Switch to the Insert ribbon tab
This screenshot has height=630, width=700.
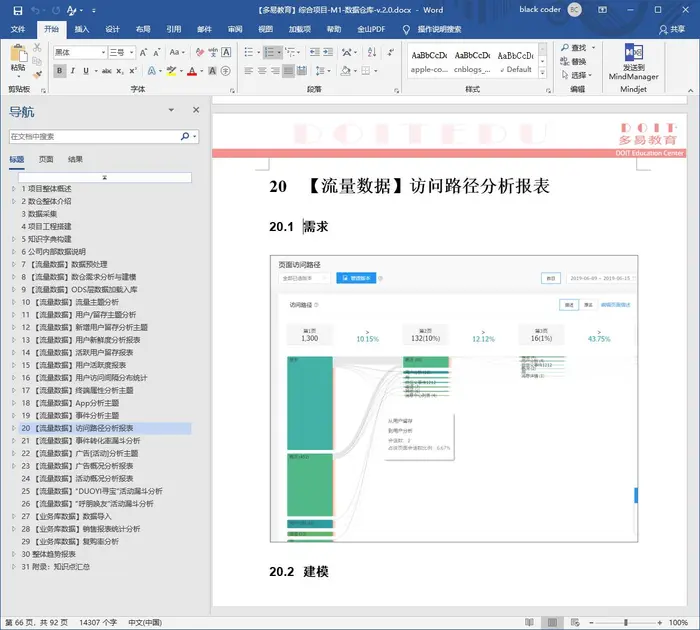[x=82, y=29]
